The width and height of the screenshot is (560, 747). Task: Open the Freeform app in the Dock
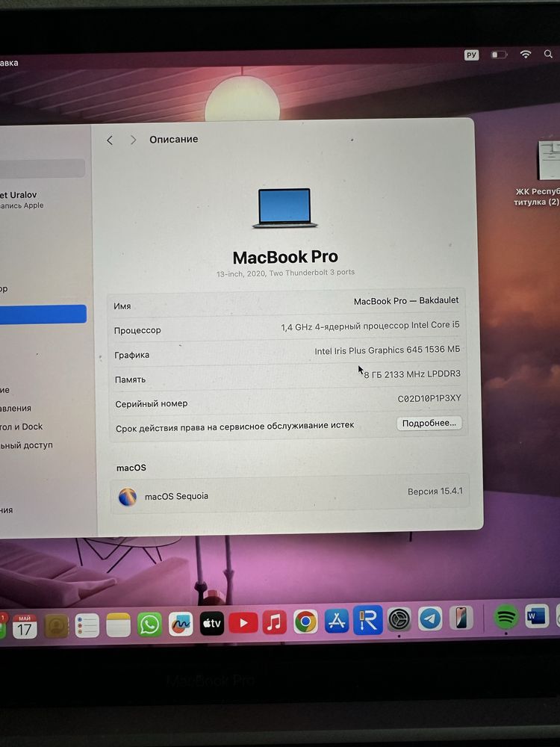(x=181, y=624)
